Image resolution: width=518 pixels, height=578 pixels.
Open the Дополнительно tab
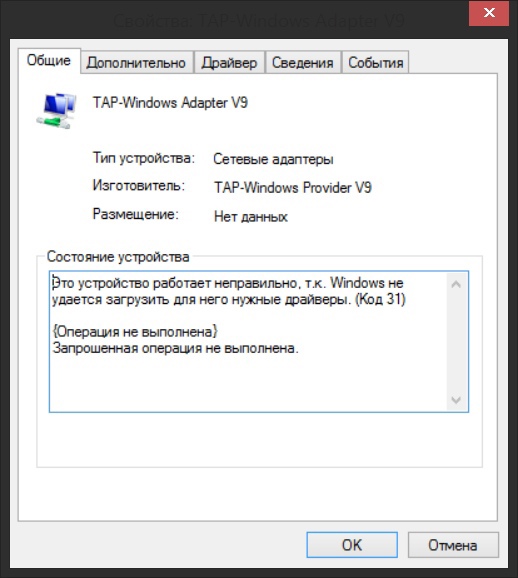tap(136, 63)
